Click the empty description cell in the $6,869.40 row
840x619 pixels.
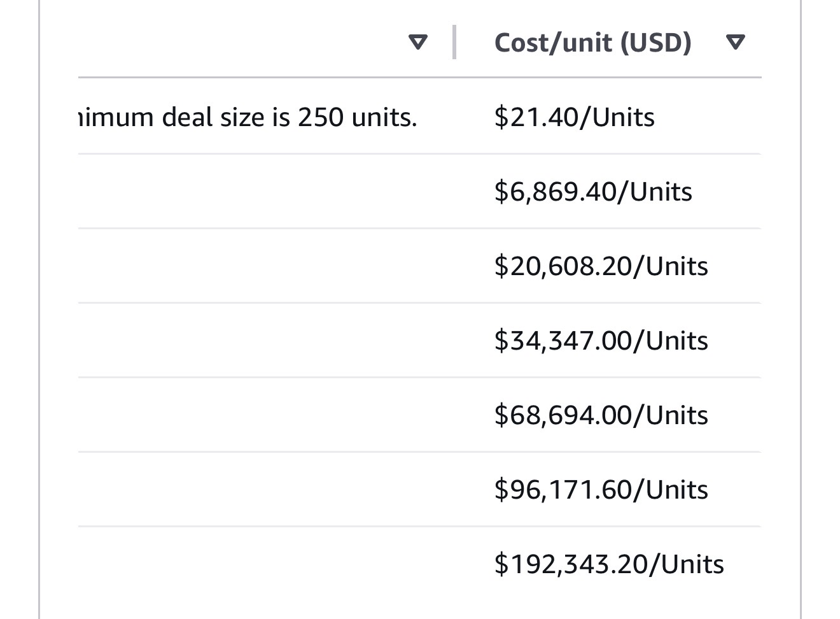coord(267,192)
